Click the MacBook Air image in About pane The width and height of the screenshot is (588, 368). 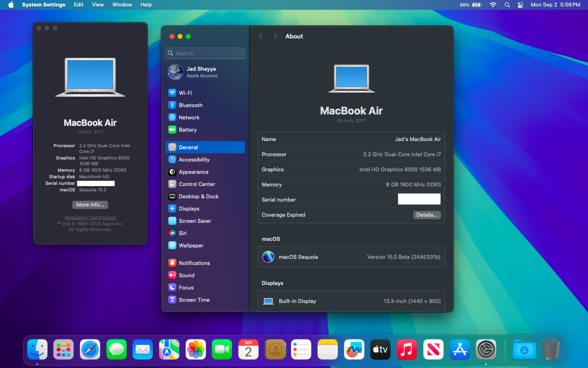coord(352,79)
